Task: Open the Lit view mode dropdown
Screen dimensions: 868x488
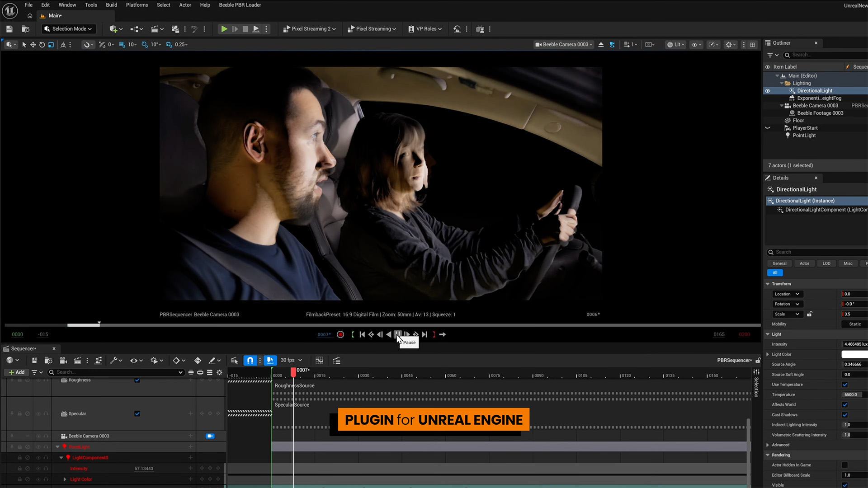Action: coord(676,45)
